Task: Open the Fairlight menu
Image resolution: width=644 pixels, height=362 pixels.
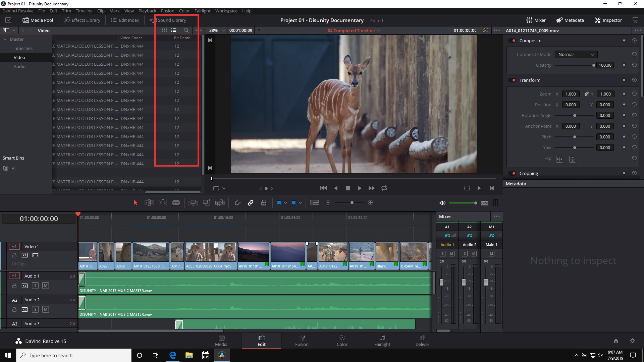Action: [202, 11]
